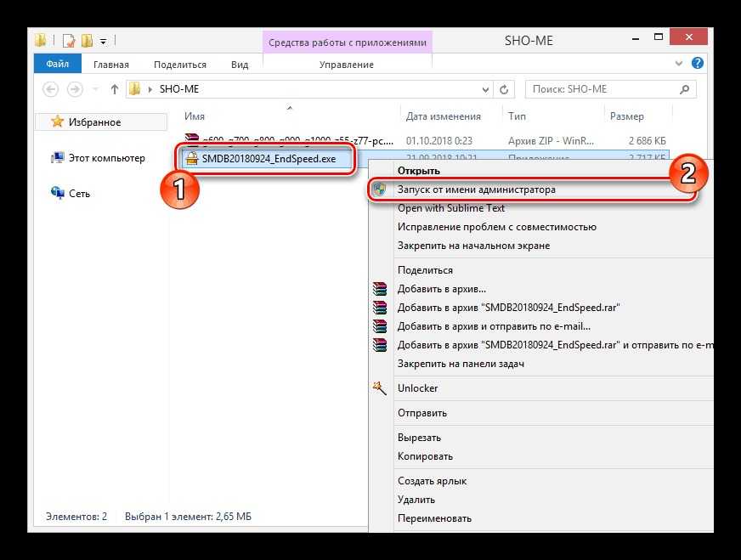Choose 'Переименовать' in the context menu

pos(433,518)
